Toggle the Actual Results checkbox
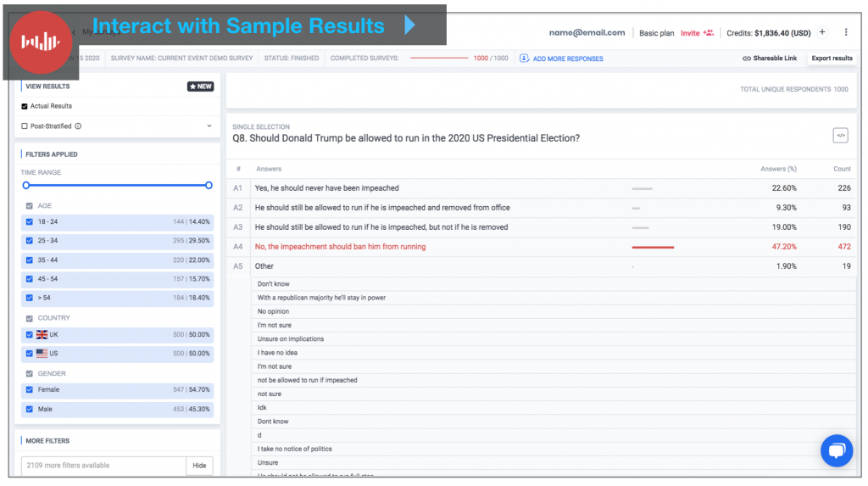The width and height of the screenshot is (868, 486). pyautogui.click(x=25, y=106)
